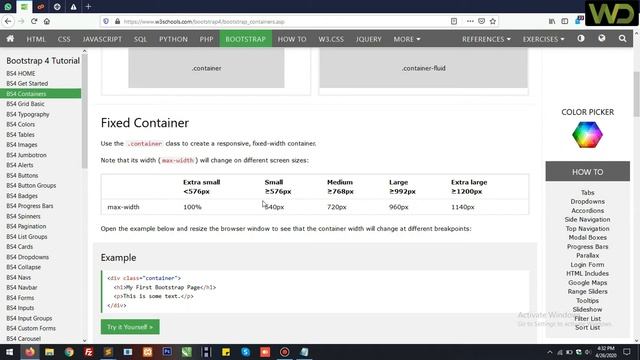Toggle dark mode contrast icon

coord(581,38)
